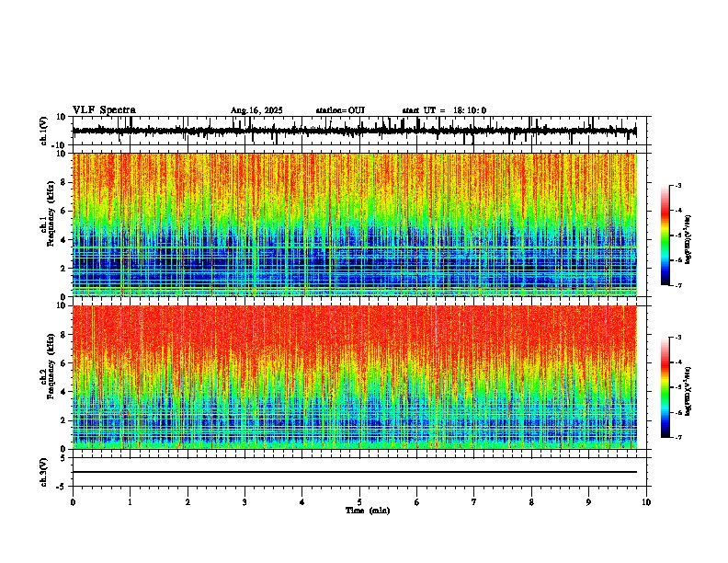Click the 'Time (min)' axis label
This screenshot has height=563, width=728.
tap(368, 511)
